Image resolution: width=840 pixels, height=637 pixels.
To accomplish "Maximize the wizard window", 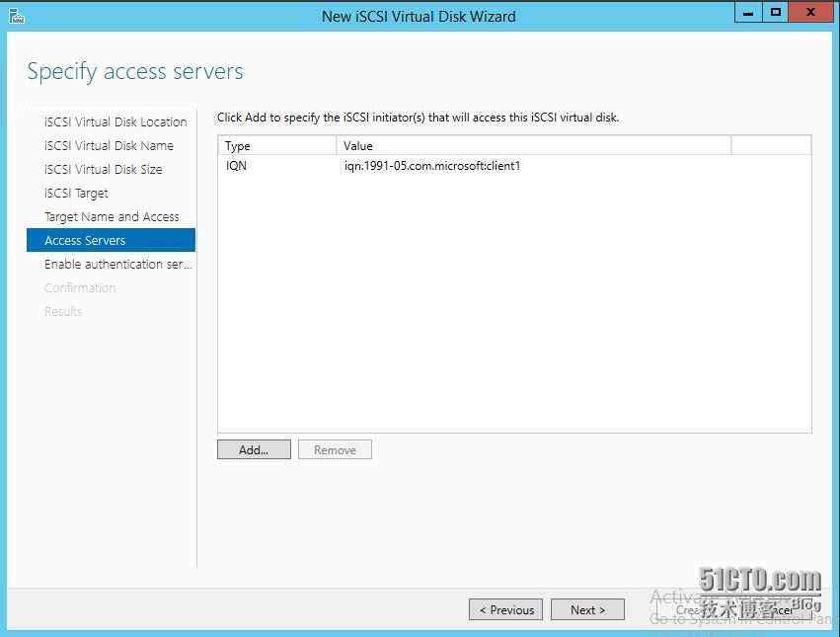I will pos(775,13).
